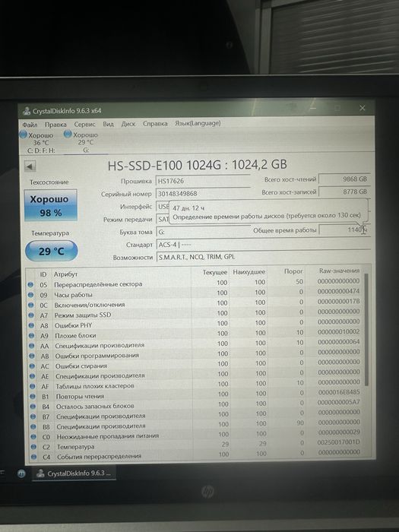The image size is (399, 532).
Task: Select row Осталось запасных блоков
Action: click(196, 404)
